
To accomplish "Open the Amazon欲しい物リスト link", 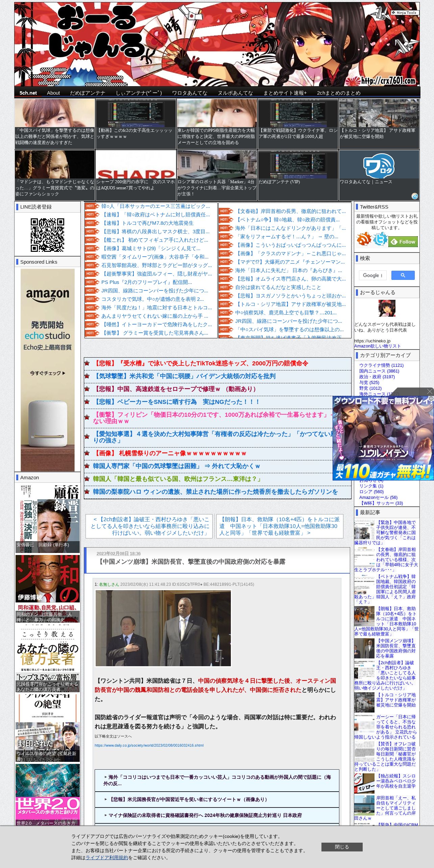I will pos(377,346).
